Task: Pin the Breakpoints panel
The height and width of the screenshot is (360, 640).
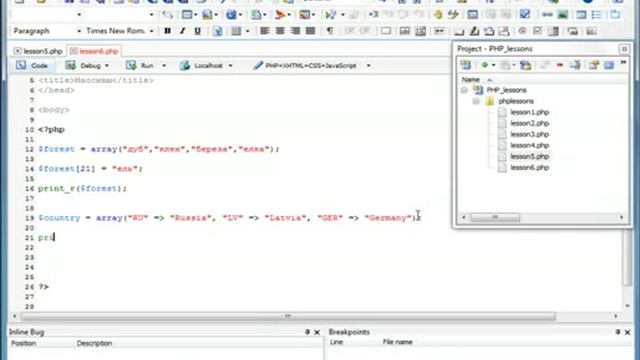Action: pyautogui.click(x=618, y=332)
